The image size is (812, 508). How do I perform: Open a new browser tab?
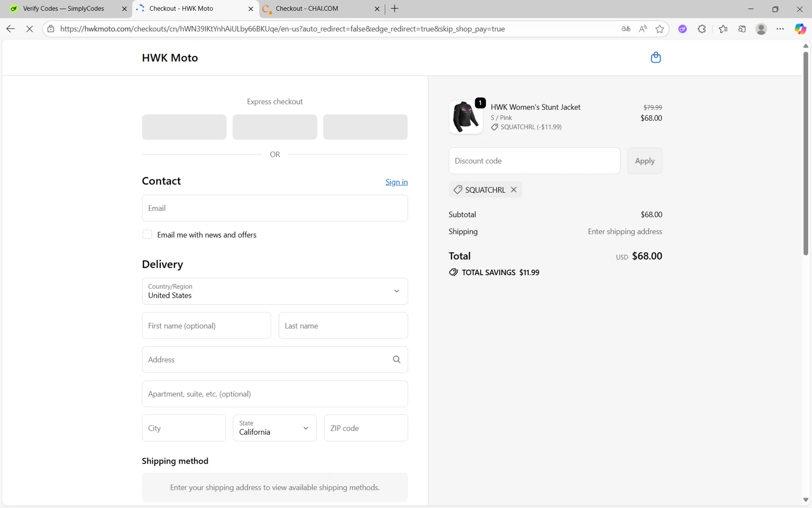(395, 9)
